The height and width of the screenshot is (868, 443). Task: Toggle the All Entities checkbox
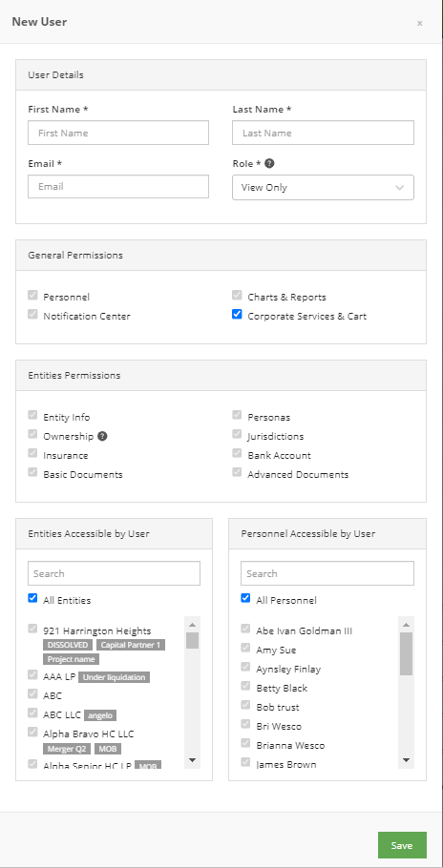coord(32,598)
